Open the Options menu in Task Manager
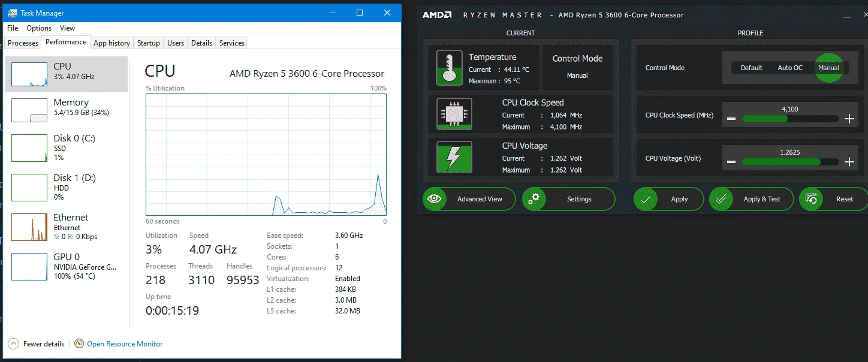Viewport: 868px width, 362px height. coord(39,28)
